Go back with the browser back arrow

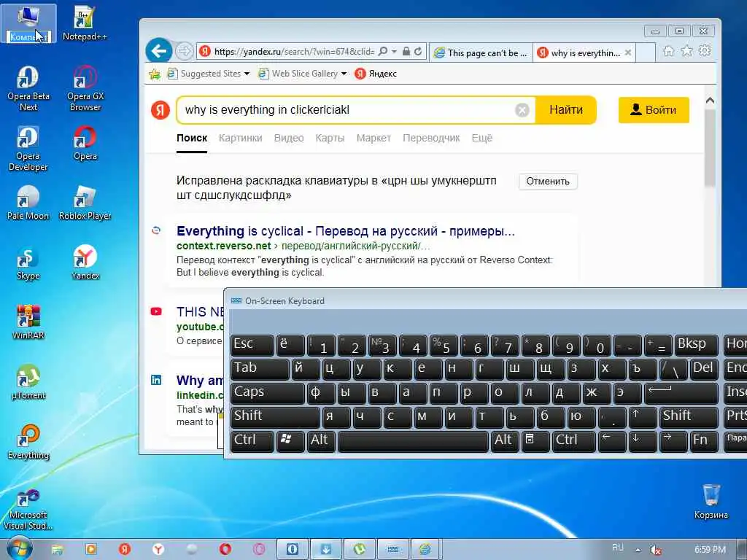click(x=158, y=50)
